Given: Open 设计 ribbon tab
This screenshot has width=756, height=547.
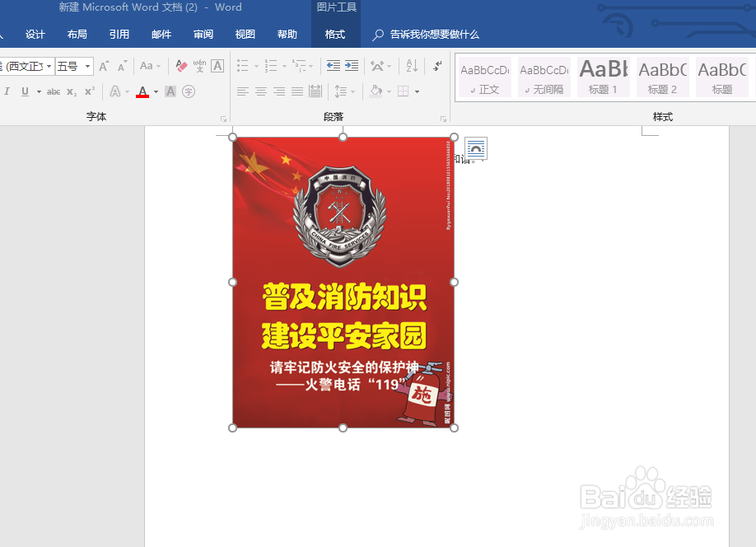Looking at the screenshot, I should (x=35, y=35).
